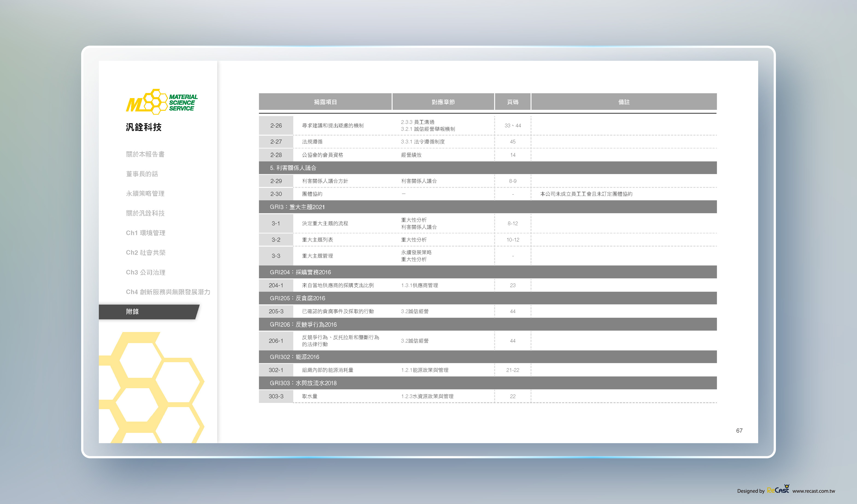Click 公協會的會員資格 item
Viewport: 857px width, 504px height.
click(x=322, y=155)
